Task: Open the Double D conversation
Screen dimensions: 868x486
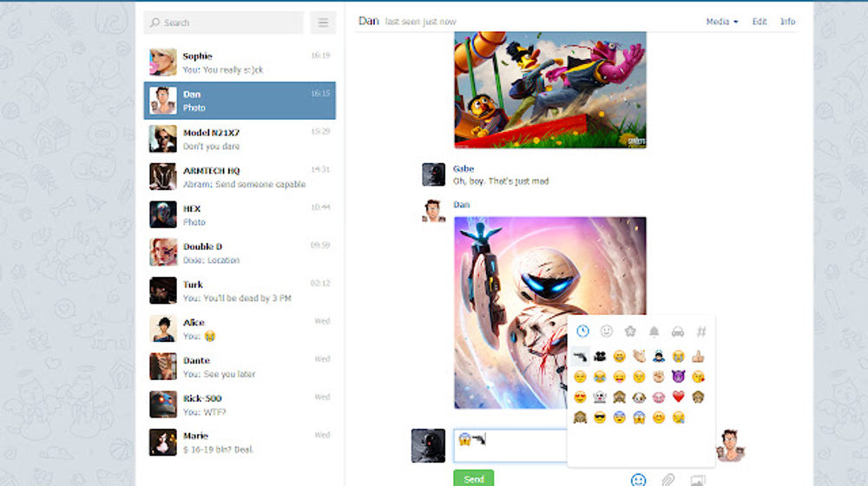Action: coord(240,253)
